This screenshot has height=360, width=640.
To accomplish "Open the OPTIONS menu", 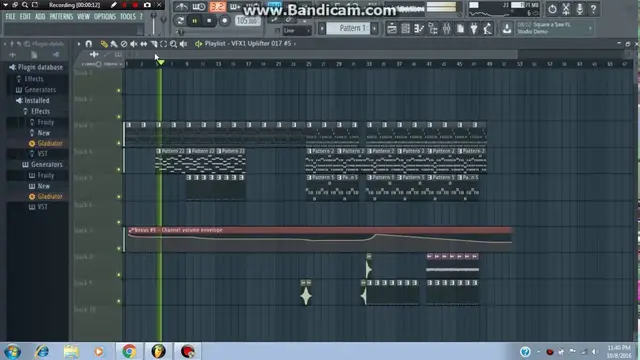I will 105,17.
